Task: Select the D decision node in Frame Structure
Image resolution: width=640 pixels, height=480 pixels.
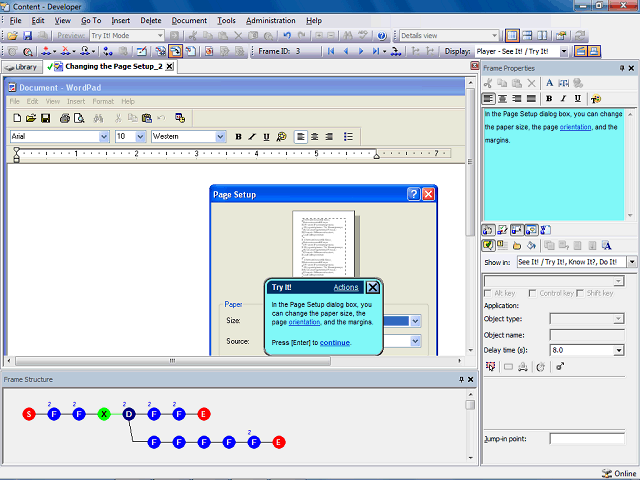Action: tap(129, 414)
